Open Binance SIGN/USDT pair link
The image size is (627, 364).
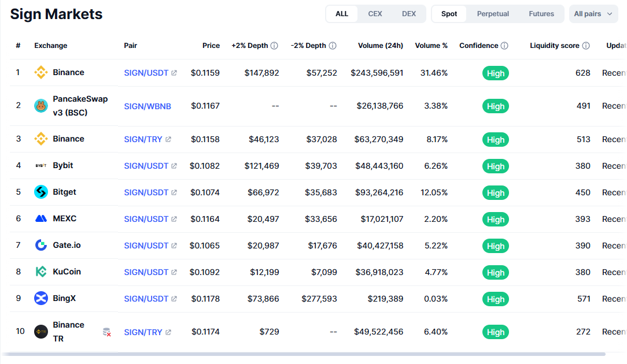pyautogui.click(x=146, y=73)
